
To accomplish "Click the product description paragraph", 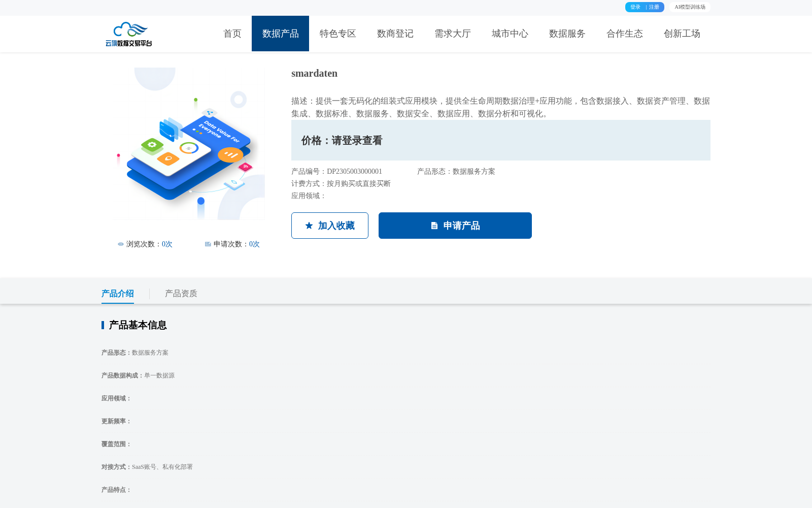I will coord(501,107).
